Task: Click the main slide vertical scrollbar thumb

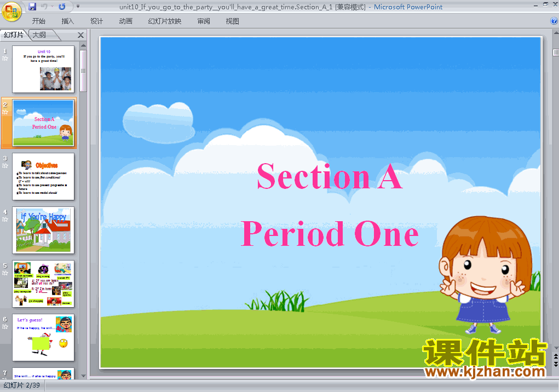Action: point(556,53)
